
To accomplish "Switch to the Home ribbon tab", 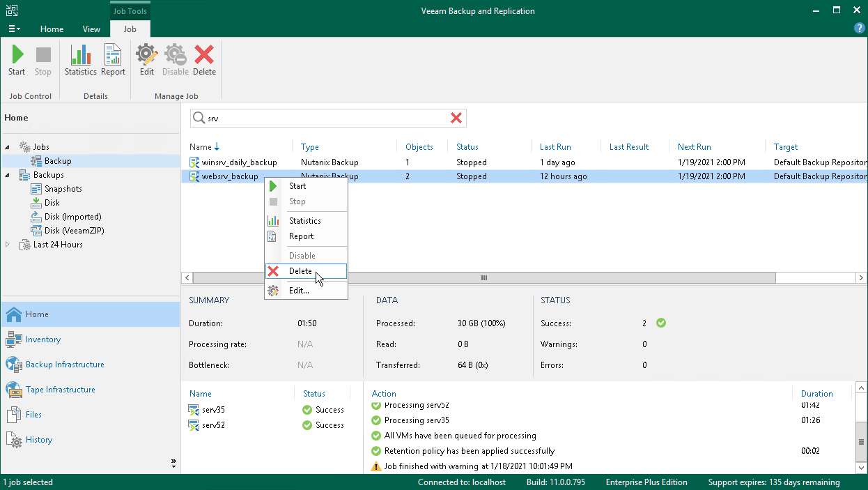I will tap(52, 29).
